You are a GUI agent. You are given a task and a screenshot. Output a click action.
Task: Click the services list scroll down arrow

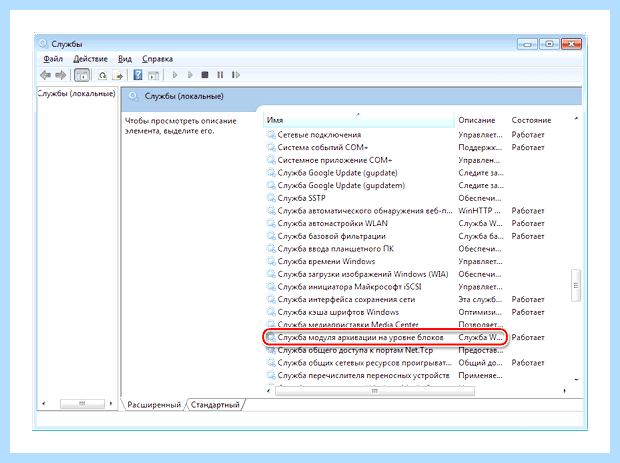pyautogui.click(x=576, y=380)
